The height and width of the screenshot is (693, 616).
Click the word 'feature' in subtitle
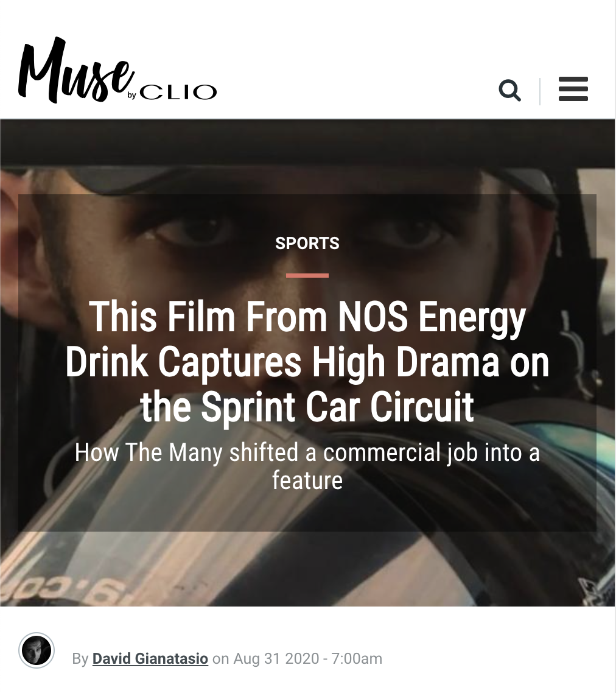click(x=307, y=480)
